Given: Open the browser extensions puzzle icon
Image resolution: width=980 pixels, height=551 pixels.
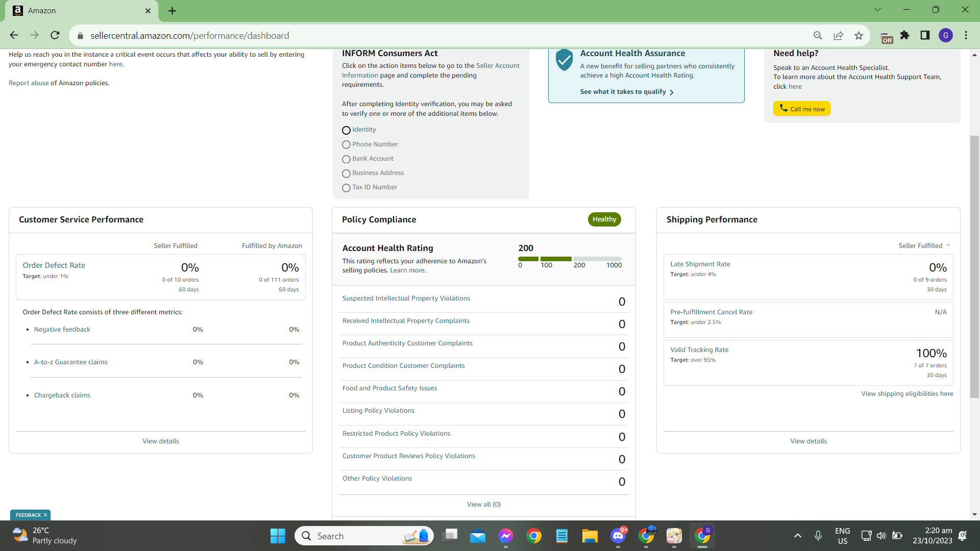Looking at the screenshot, I should tap(905, 35).
